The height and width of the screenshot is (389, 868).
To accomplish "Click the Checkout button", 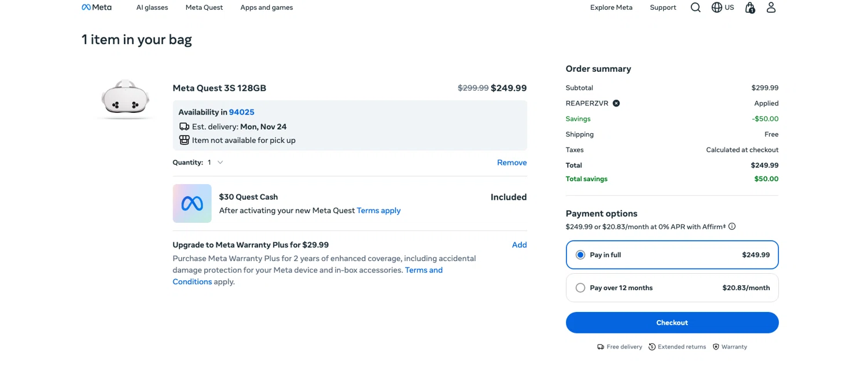I will point(672,322).
